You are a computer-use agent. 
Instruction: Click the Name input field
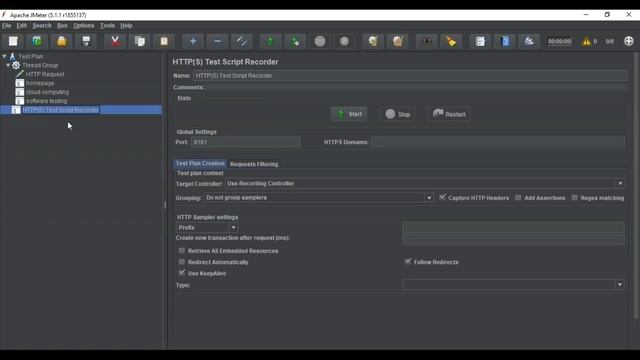(410, 76)
